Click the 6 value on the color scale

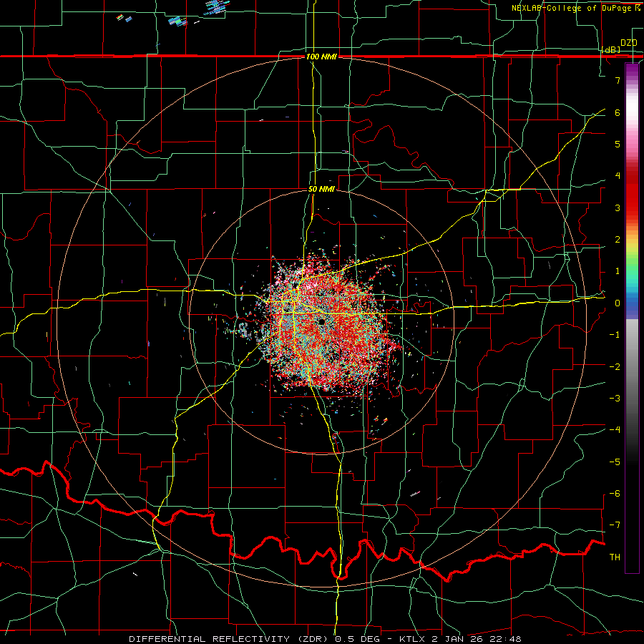click(618, 112)
